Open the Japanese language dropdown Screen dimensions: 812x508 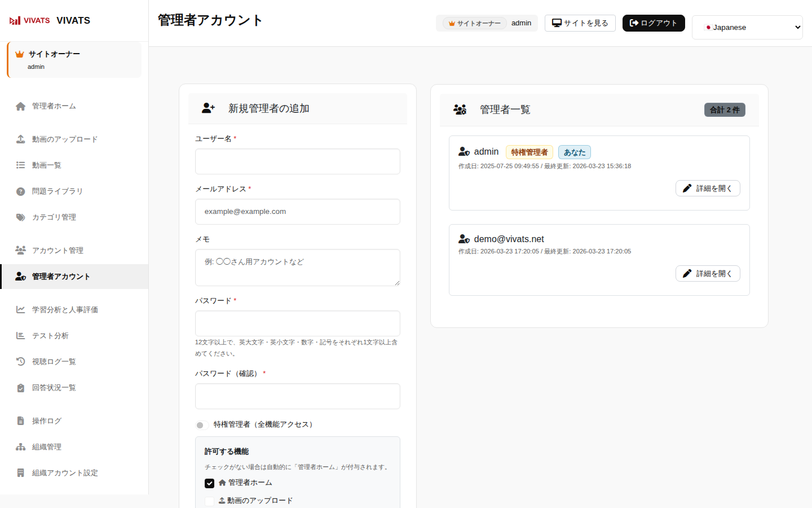coord(747,27)
